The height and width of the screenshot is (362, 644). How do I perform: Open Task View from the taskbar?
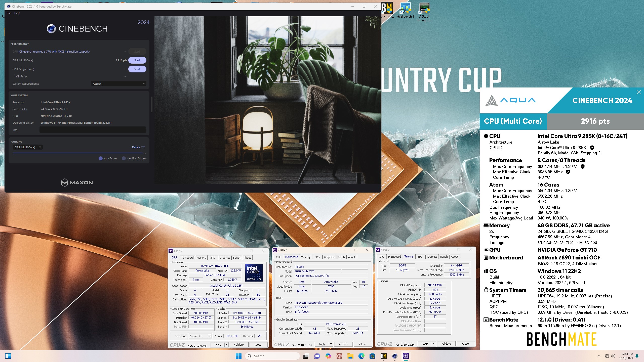point(305,356)
